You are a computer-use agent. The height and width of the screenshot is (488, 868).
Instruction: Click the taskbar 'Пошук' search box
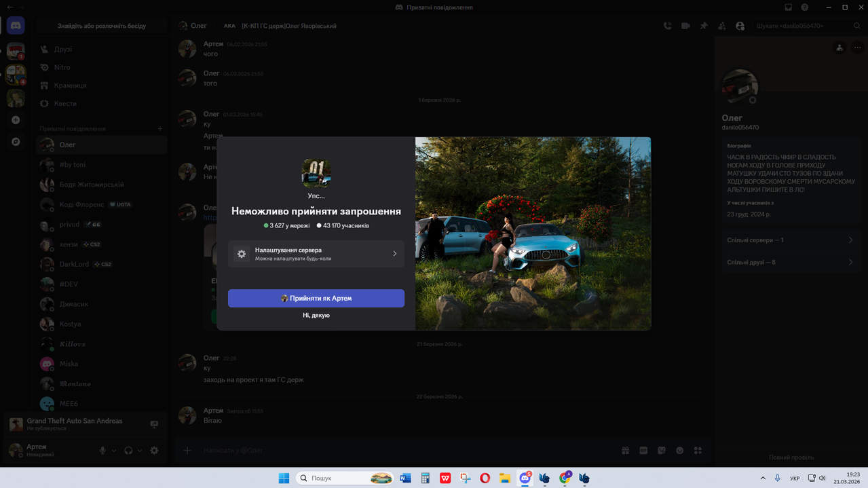(x=346, y=478)
